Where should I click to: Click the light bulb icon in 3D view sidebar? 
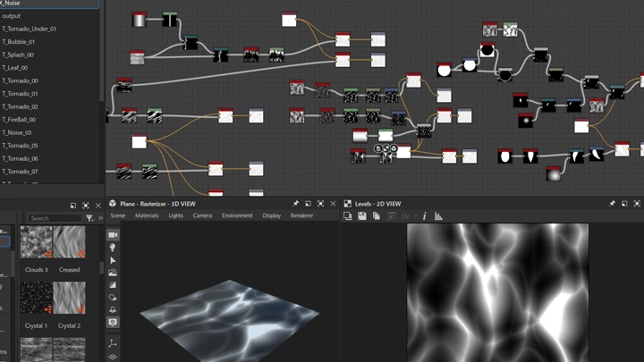click(x=113, y=248)
